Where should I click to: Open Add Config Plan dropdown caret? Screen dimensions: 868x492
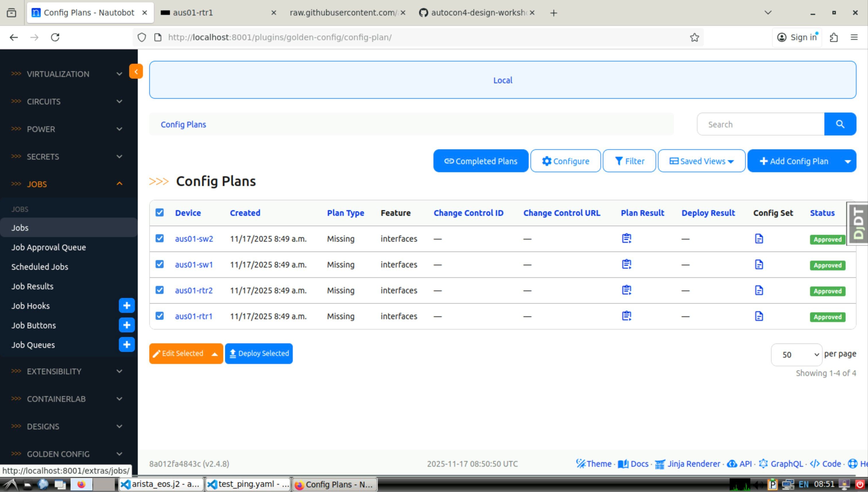847,161
